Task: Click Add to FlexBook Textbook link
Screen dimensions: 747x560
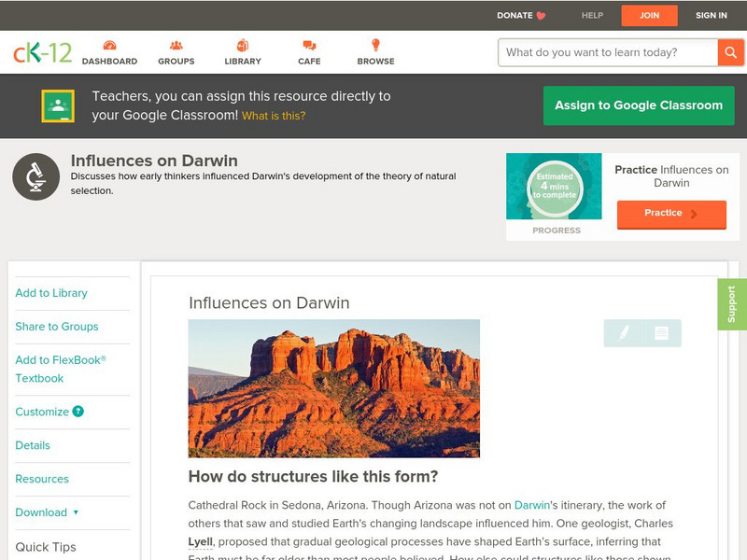Action: [61, 369]
